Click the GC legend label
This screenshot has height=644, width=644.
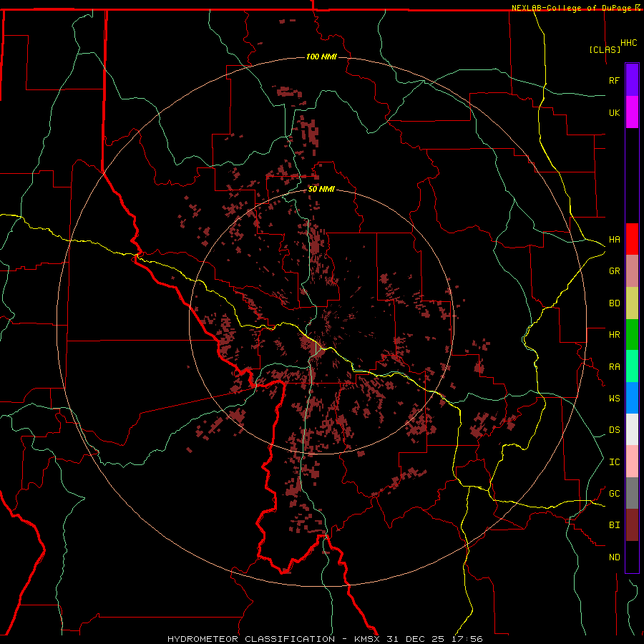pos(614,493)
